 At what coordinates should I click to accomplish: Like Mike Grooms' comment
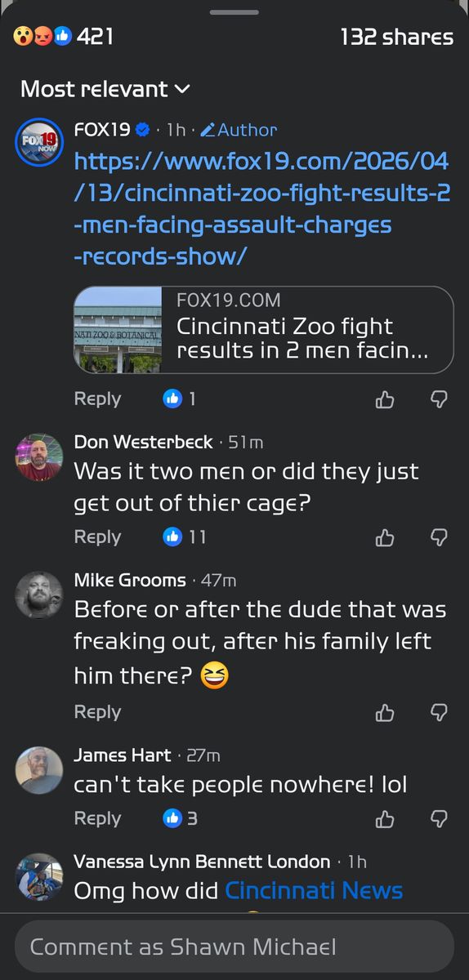pyautogui.click(x=385, y=713)
